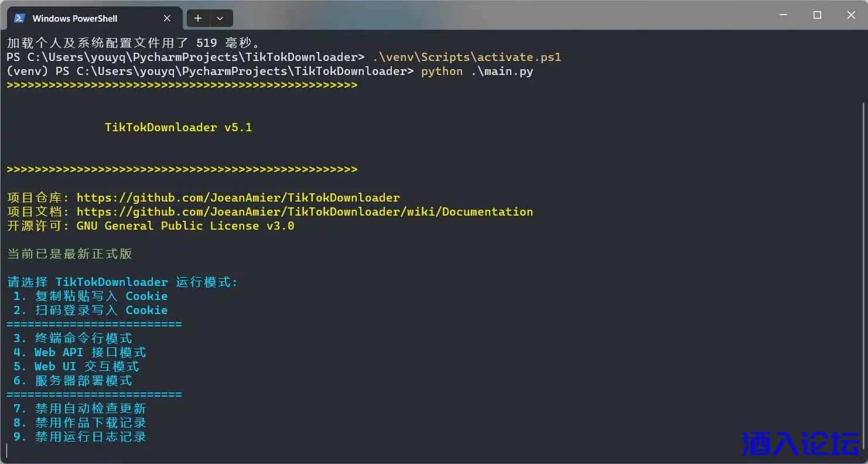The image size is (868, 464).
Task: Open the TikTokDownloader GitHub repository link
Action: click(x=238, y=197)
